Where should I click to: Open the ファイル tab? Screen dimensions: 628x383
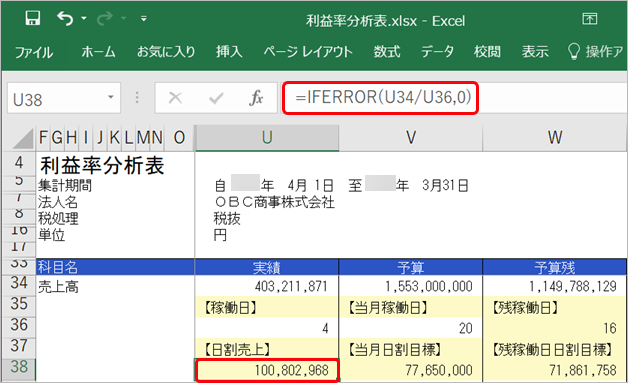(x=34, y=52)
